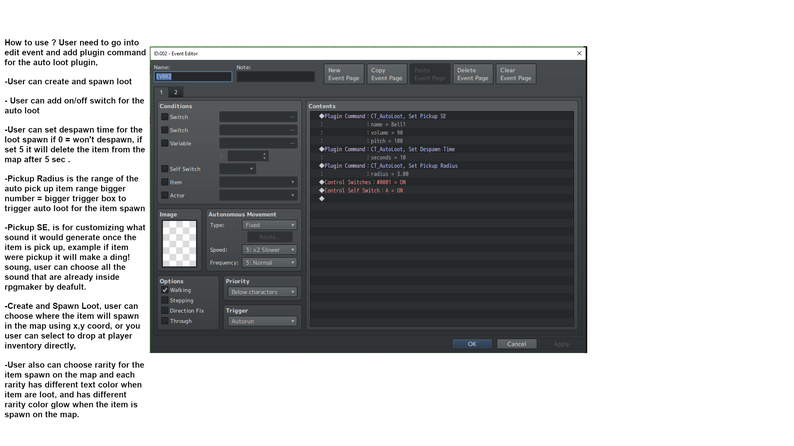
Task: Focus the event Name field
Action: point(193,76)
